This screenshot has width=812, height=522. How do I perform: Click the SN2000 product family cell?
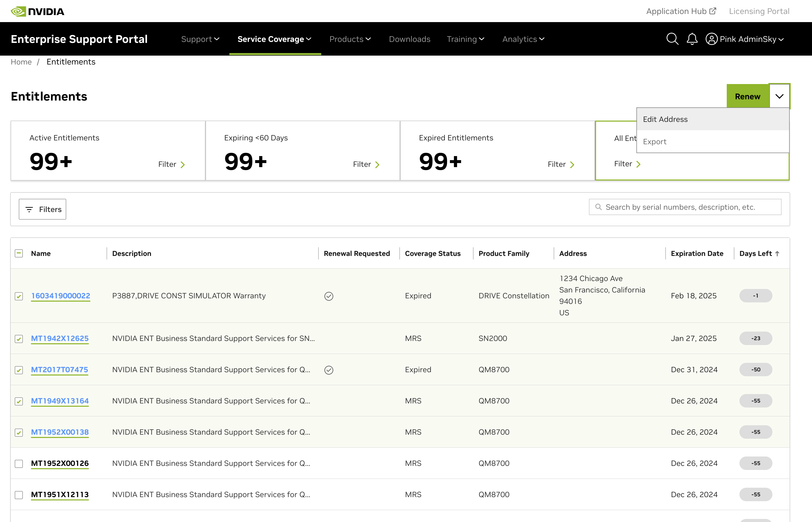click(x=493, y=338)
